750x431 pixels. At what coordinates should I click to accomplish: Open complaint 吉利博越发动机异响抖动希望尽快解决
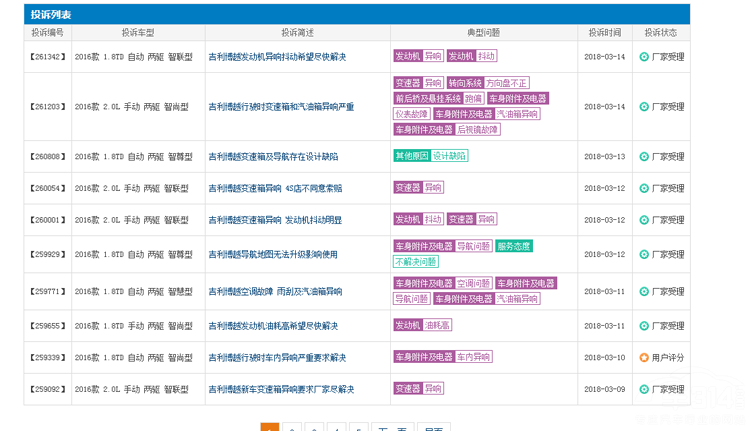(x=277, y=57)
